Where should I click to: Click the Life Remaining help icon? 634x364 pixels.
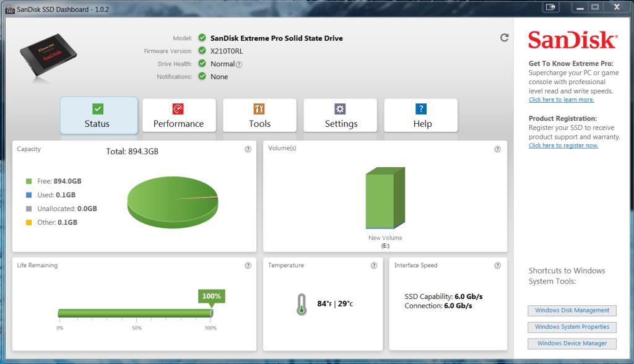point(248,266)
